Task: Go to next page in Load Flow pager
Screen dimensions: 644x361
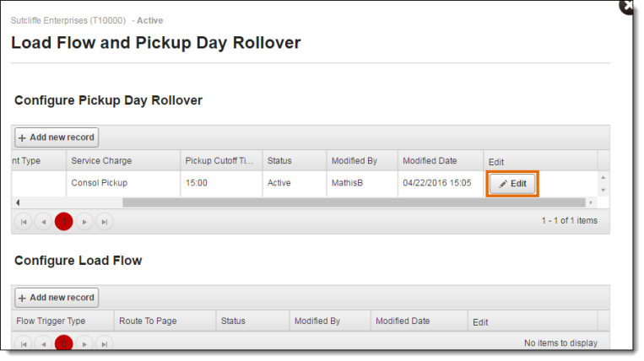Action: click(x=84, y=343)
